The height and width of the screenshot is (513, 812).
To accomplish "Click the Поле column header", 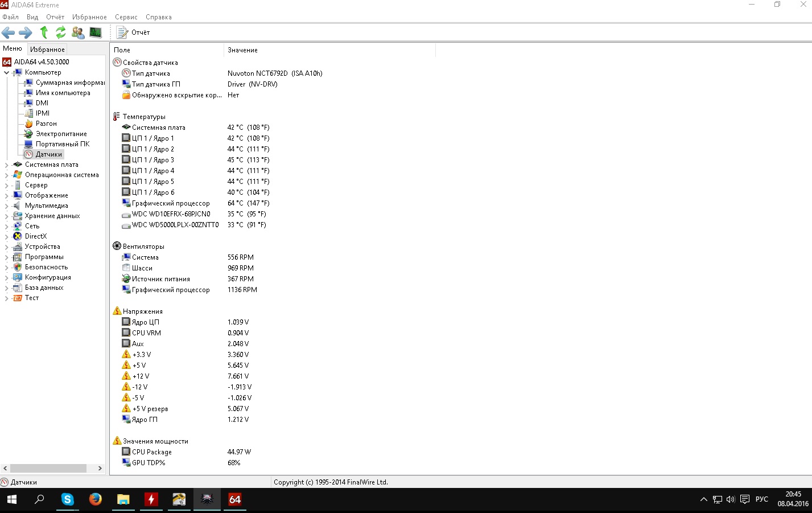I will click(167, 50).
